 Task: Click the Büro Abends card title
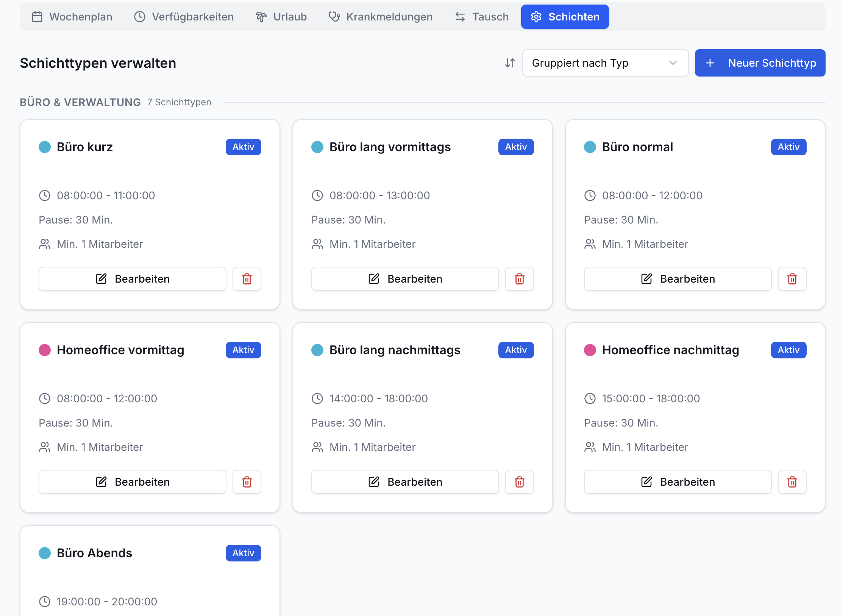pyautogui.click(x=95, y=553)
